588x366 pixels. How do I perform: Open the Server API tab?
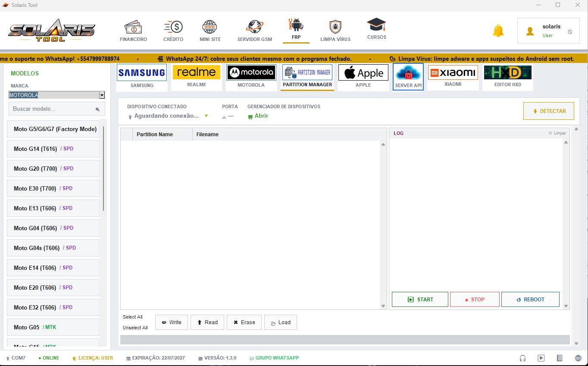408,77
